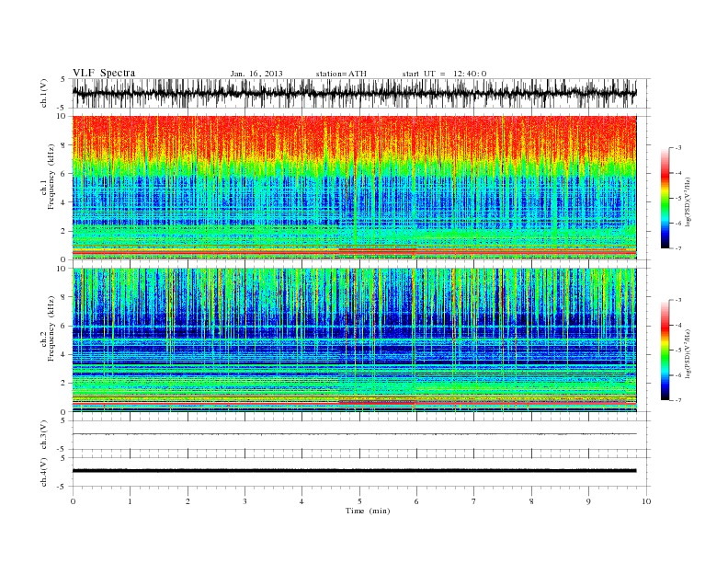This screenshot has width=728, height=563.
Task: Click the ch.2 'Frequency (kHz)' axis label
Action: click(51, 327)
